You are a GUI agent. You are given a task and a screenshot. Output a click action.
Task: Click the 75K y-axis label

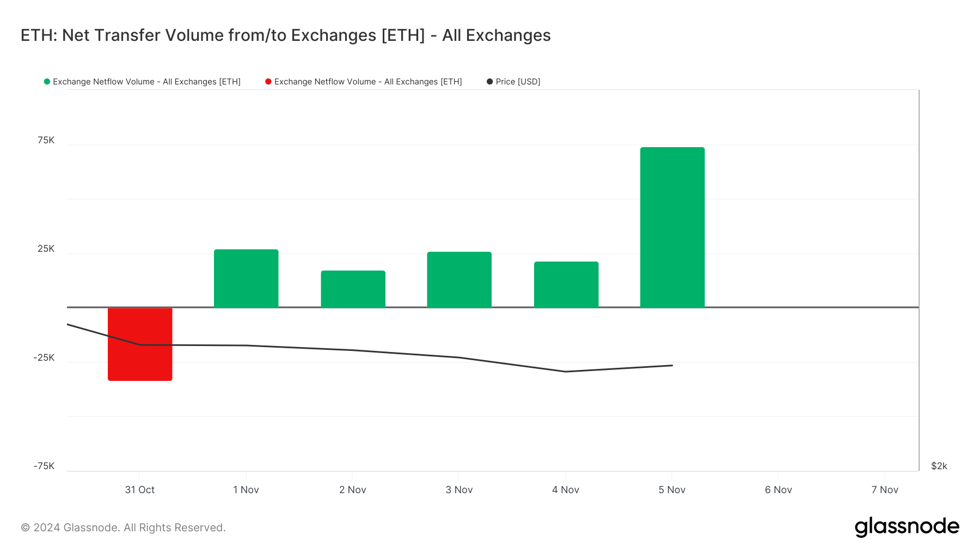point(46,141)
